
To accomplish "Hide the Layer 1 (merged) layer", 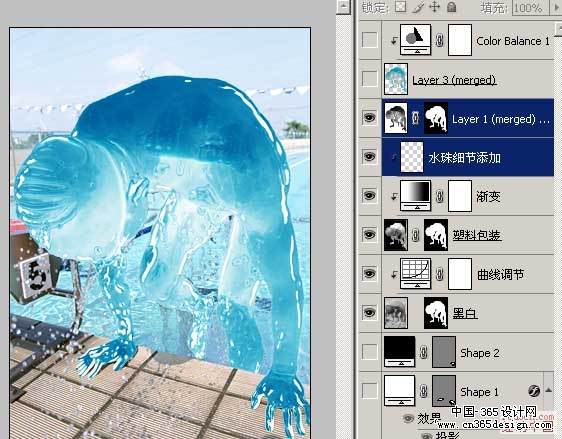I will pyautogui.click(x=370, y=118).
